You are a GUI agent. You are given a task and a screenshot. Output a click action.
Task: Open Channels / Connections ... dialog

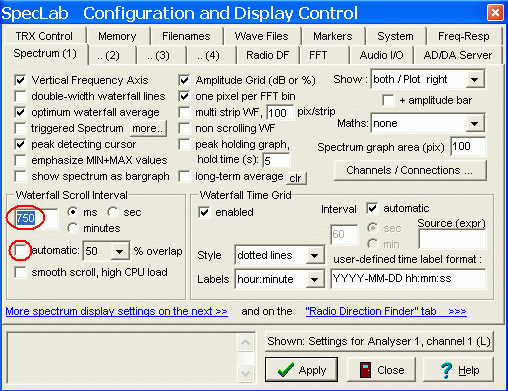click(x=410, y=170)
